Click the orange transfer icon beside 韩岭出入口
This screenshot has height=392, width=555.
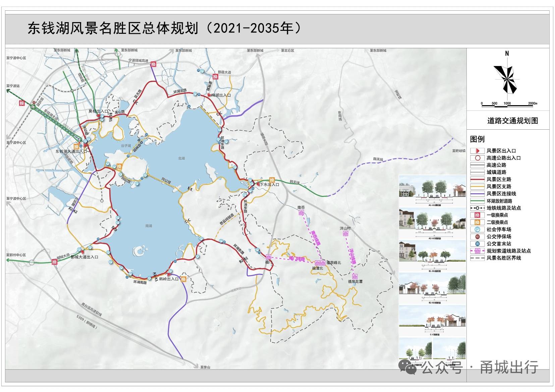click(183, 279)
